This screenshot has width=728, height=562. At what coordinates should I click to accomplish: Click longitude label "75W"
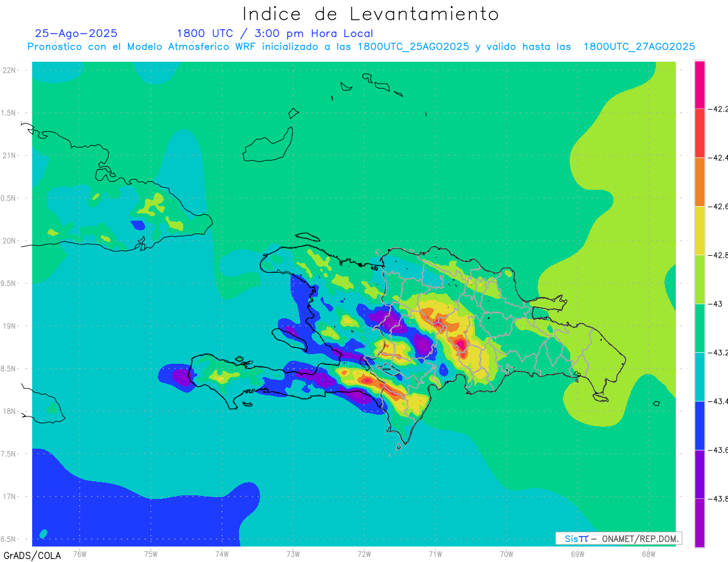(151, 554)
